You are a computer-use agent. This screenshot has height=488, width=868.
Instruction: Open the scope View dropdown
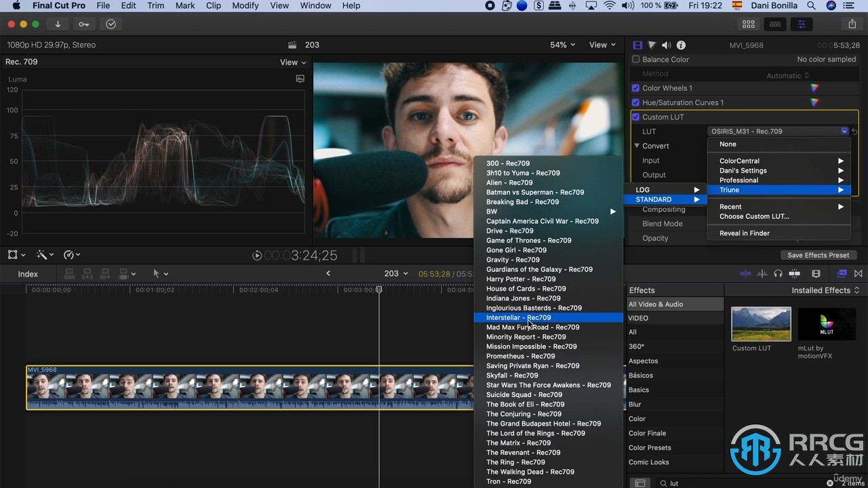pos(293,62)
